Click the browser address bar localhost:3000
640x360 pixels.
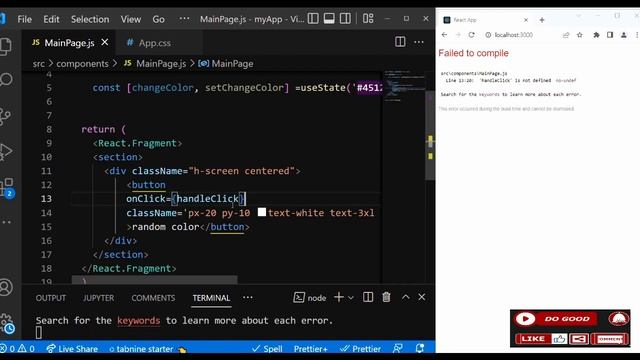click(513, 35)
